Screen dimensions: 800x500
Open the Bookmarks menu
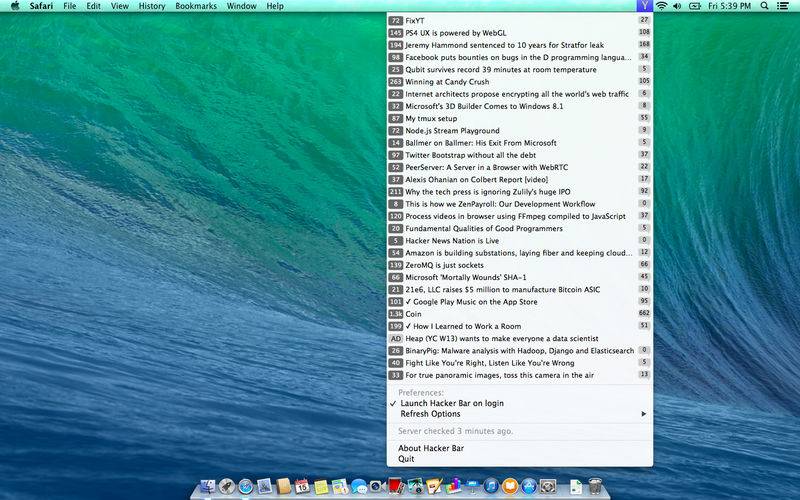(196, 6)
